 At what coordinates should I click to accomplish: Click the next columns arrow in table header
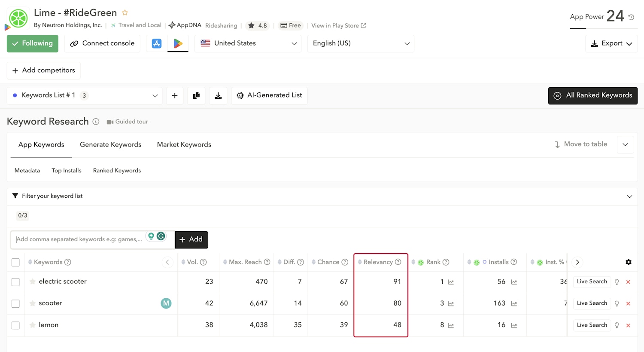pos(577,262)
